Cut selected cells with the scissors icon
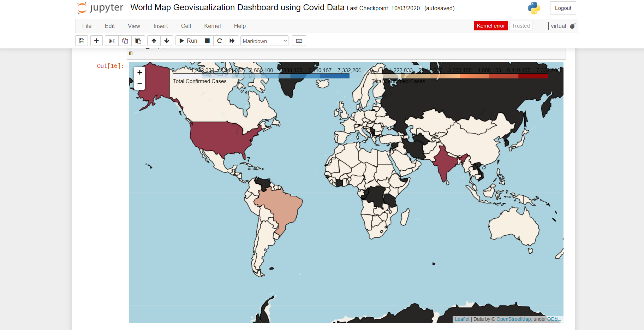 point(112,41)
